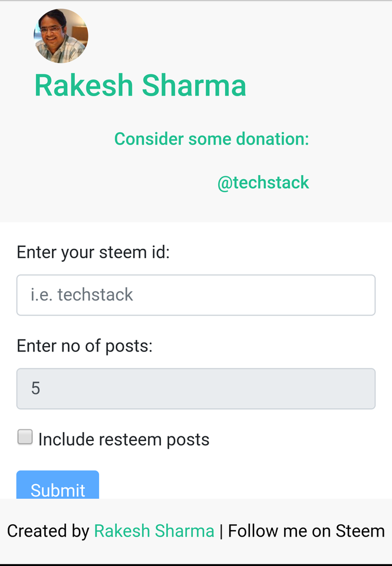
Task: Click the "Created by" footer text
Action: (48, 531)
